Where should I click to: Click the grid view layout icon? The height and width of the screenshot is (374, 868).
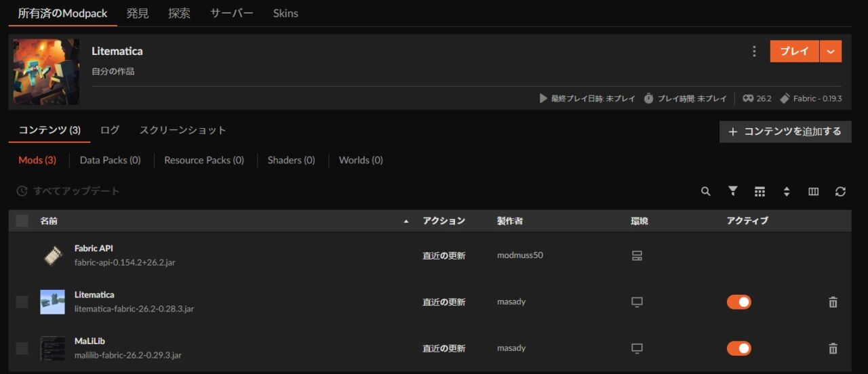(x=759, y=192)
